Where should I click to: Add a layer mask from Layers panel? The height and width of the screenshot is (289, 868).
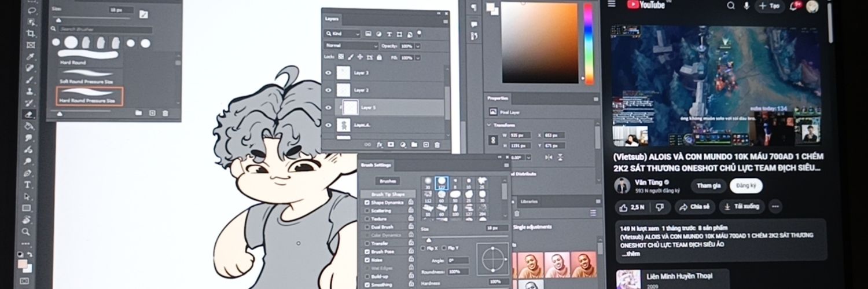pos(391,144)
